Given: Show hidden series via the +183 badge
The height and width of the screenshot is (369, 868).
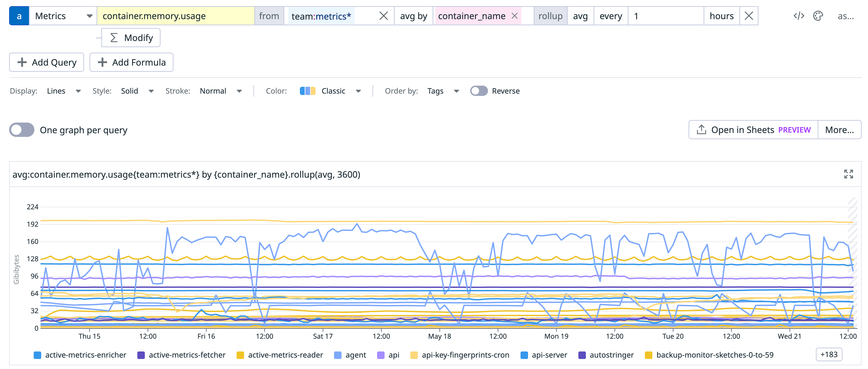Looking at the screenshot, I should (x=829, y=354).
